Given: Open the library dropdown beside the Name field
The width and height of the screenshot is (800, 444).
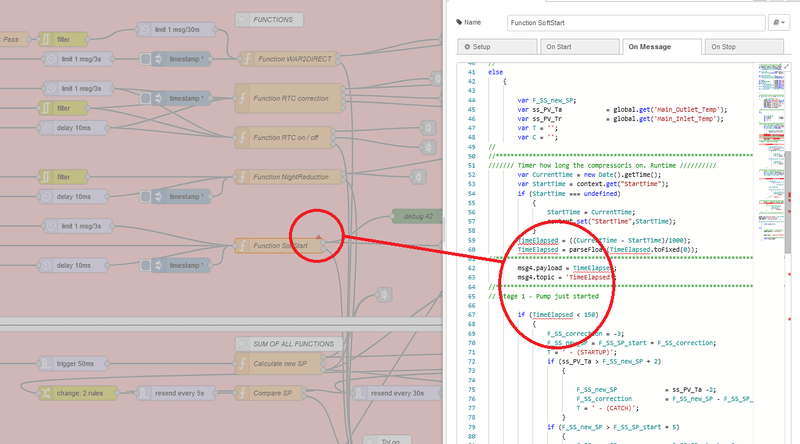Looking at the screenshot, I should tap(779, 21).
